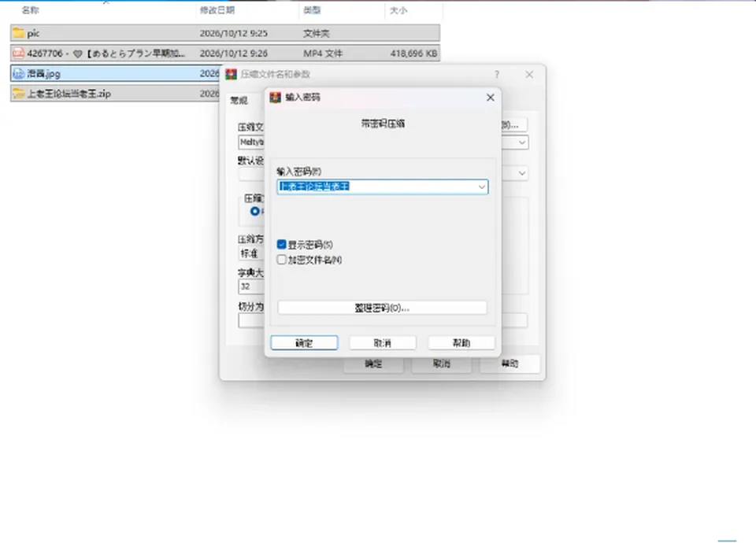Enable the 加密文件名(N) checkbox
The width and height of the screenshot is (756, 543).
282,260
